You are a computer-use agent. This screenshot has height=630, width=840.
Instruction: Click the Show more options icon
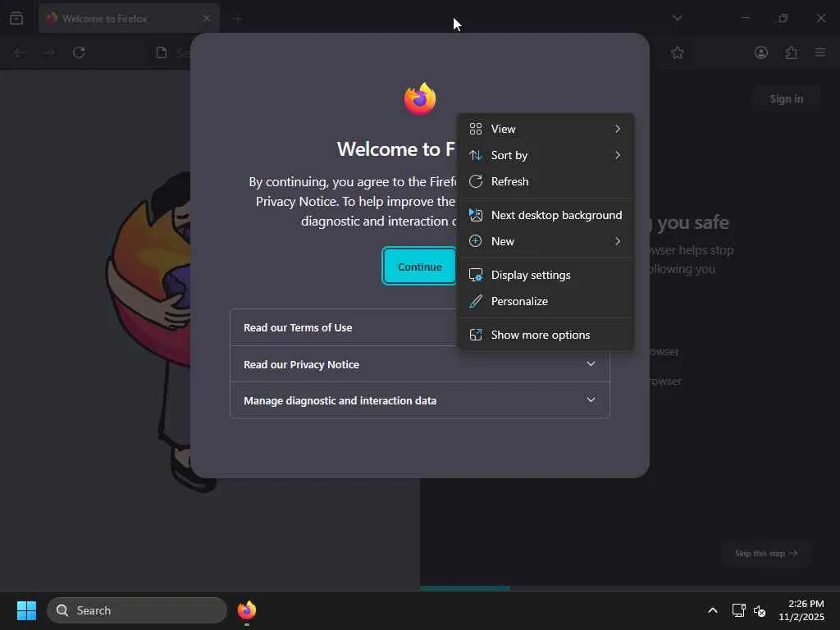coord(476,336)
